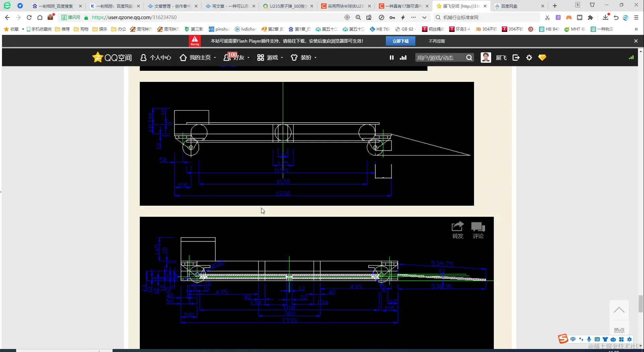Open the downloads arrow icon
This screenshot has height=352, width=644.
[605, 17]
